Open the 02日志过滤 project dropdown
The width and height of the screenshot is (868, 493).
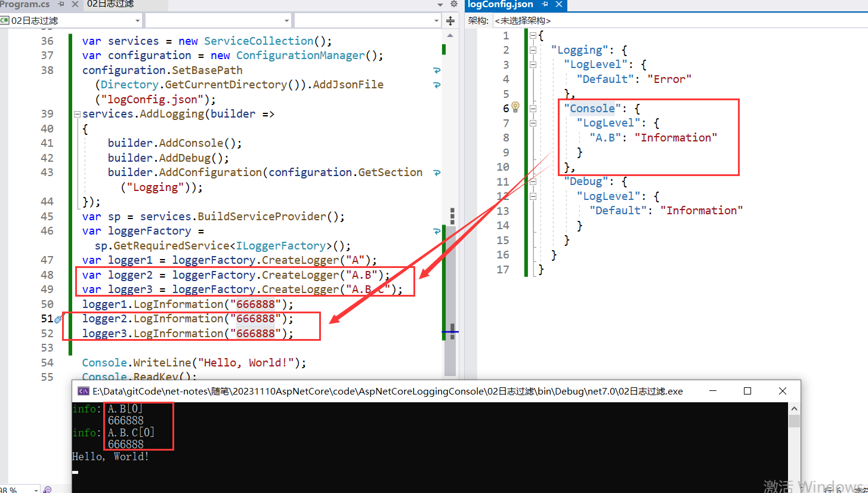tap(71, 21)
